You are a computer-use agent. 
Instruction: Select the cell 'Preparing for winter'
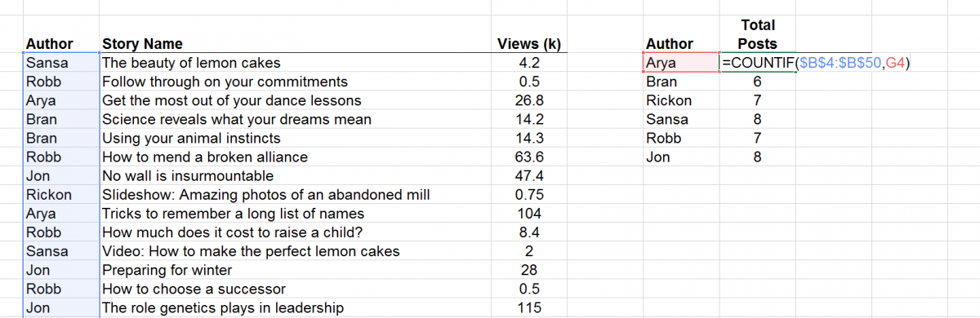[x=295, y=270]
